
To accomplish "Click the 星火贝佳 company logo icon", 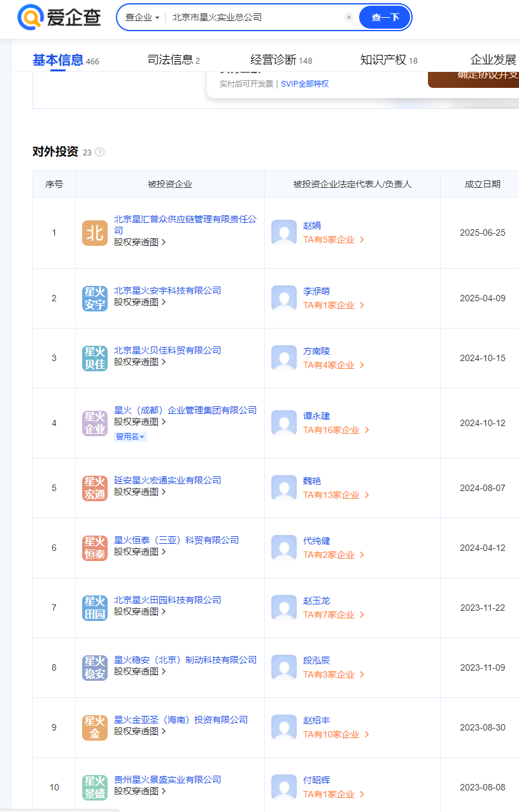I will (94, 358).
